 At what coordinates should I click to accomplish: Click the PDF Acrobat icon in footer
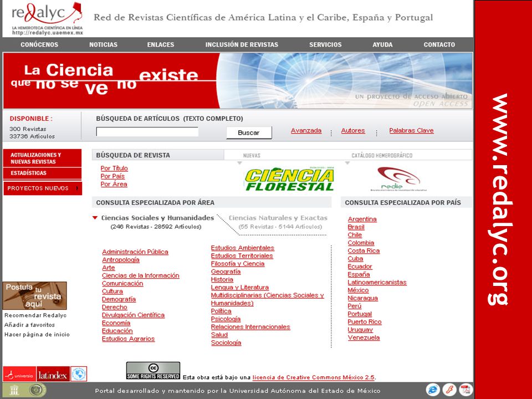pyautogui.click(x=466, y=390)
